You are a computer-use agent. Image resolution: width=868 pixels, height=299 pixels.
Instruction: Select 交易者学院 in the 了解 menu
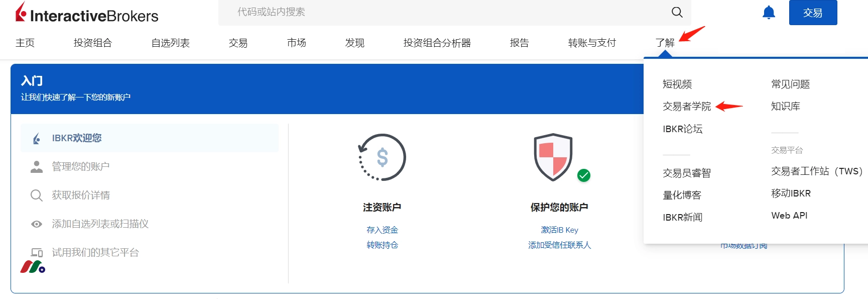point(687,107)
